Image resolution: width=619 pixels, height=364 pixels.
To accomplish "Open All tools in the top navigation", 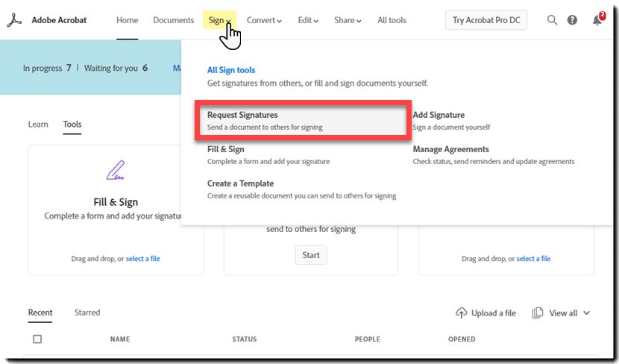I will coord(392,20).
